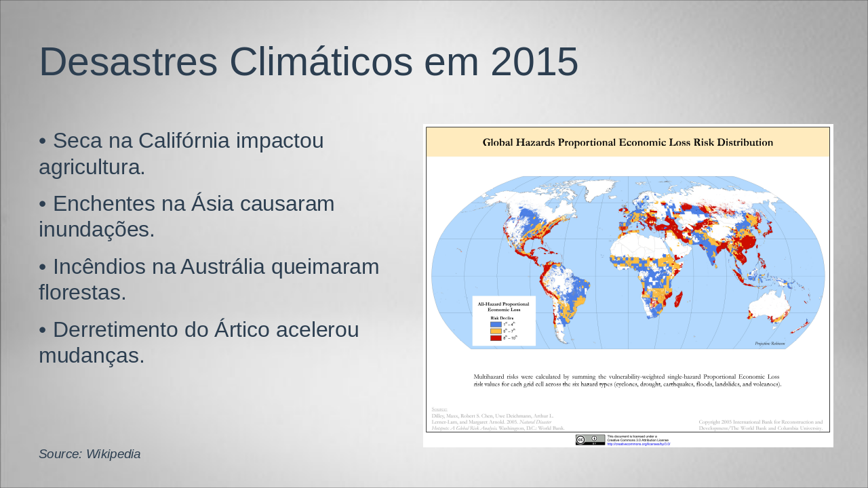Viewport: 868px width, 488px height.
Task: Click the Global Hazards map title banner
Action: [x=627, y=142]
